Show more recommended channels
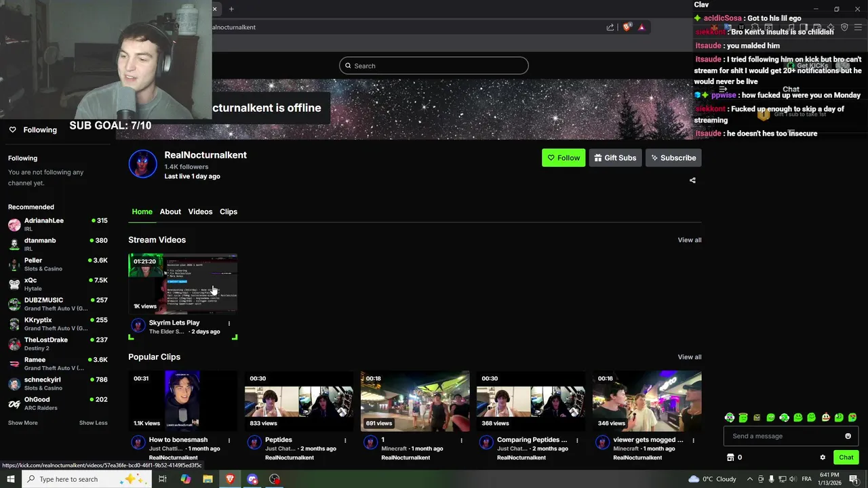Screen dimensions: 868x488 coord(23,423)
